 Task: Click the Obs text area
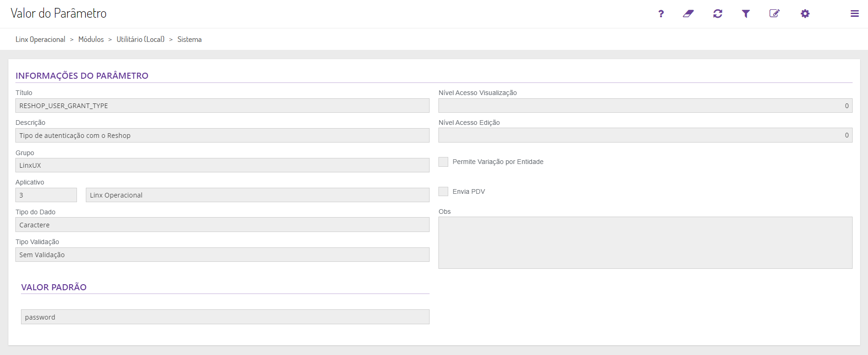(645, 242)
